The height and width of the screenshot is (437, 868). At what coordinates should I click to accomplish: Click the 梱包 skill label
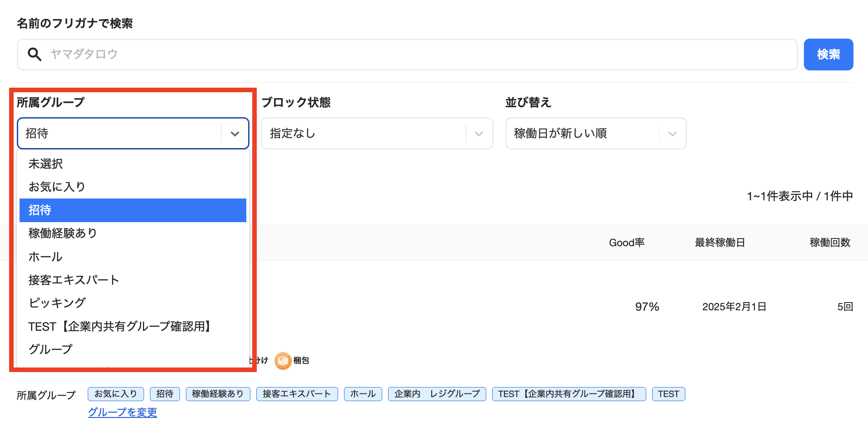coord(301,361)
